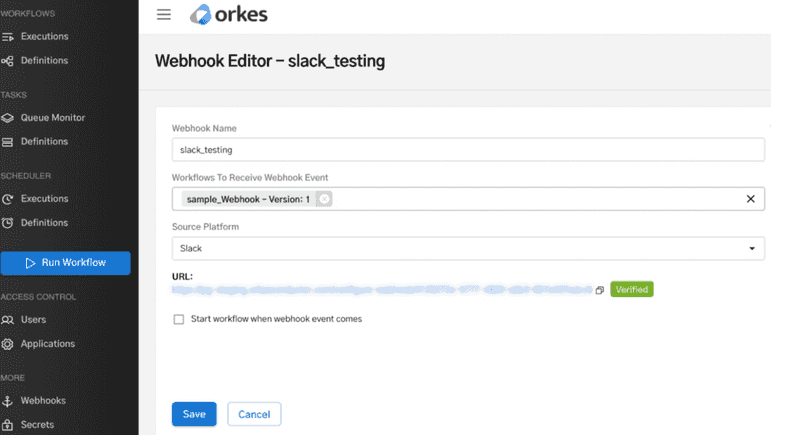This screenshot has width=800, height=435.
Task: Open Webhooks from sidebar
Action: coord(43,401)
